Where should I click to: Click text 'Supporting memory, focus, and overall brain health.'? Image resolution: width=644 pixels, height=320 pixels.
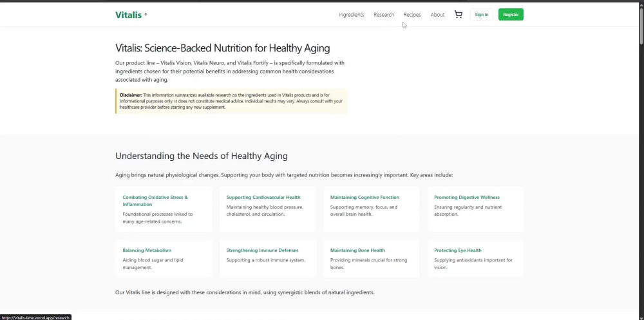(x=364, y=211)
